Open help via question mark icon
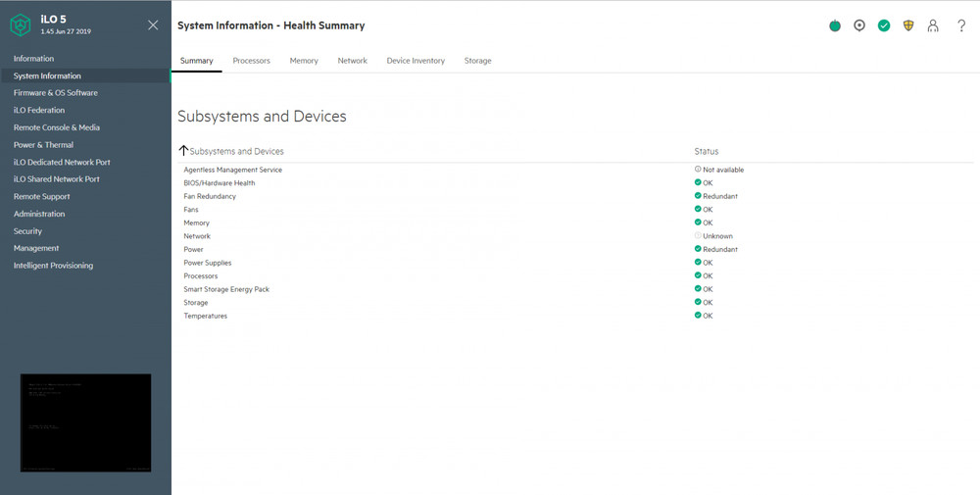Image resolution: width=980 pixels, height=495 pixels. coord(961,25)
